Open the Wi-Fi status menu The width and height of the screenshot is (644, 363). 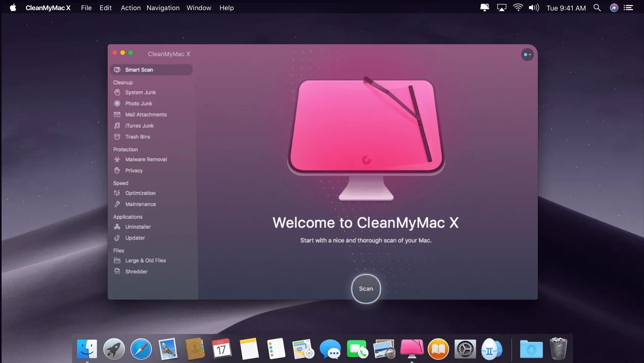tap(518, 8)
